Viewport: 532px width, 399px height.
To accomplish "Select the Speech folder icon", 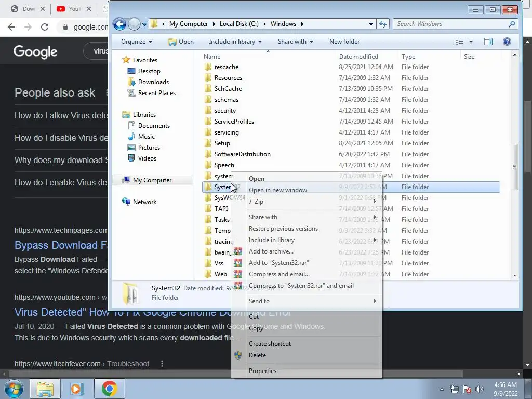I will pos(208,165).
